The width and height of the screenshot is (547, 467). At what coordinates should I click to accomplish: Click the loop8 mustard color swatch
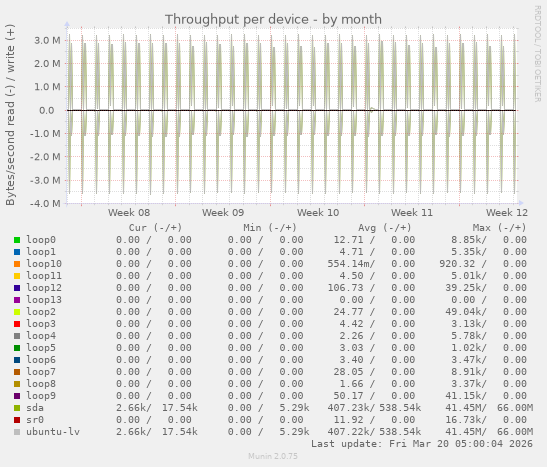17,384
